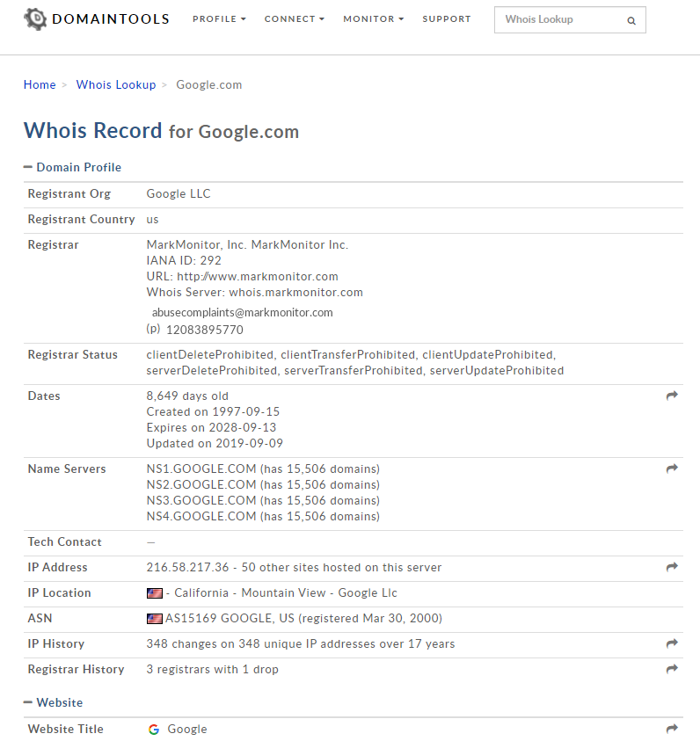Screen dimensions: 700x741
Task: Go to Home breadcrumb link
Action: click(40, 84)
